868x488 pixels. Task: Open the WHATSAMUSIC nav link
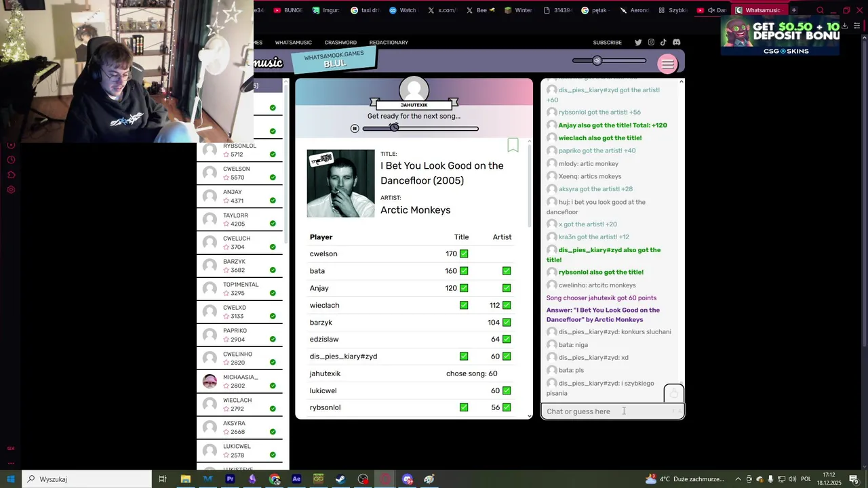[x=293, y=42]
